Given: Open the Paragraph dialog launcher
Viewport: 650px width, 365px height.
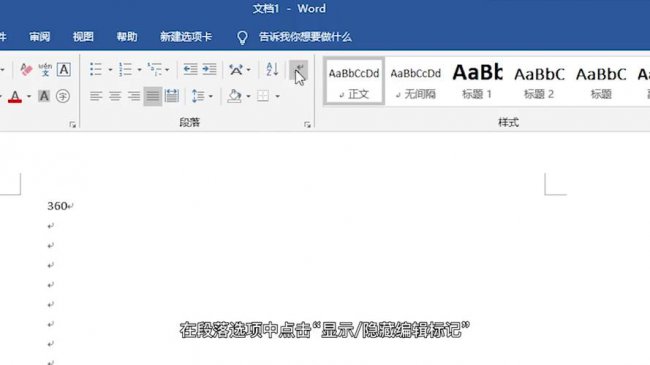Looking at the screenshot, I should 307,124.
